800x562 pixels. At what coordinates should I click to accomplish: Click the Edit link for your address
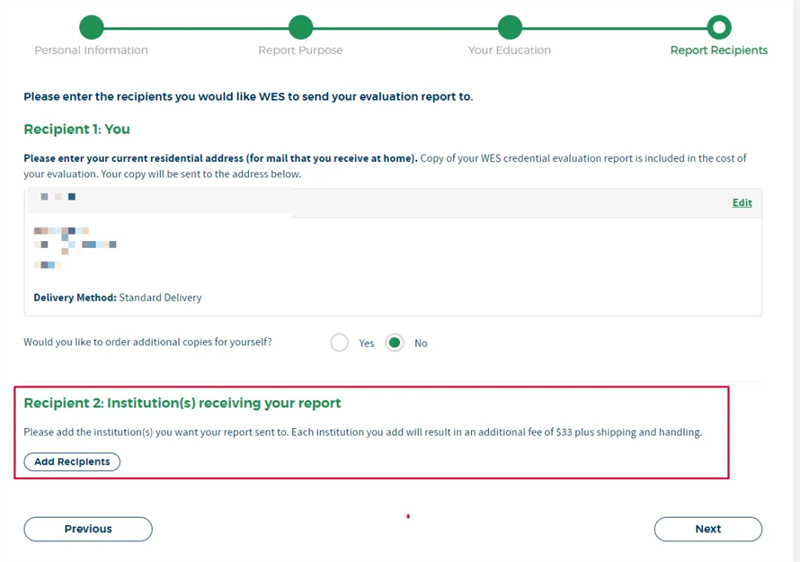coord(741,203)
